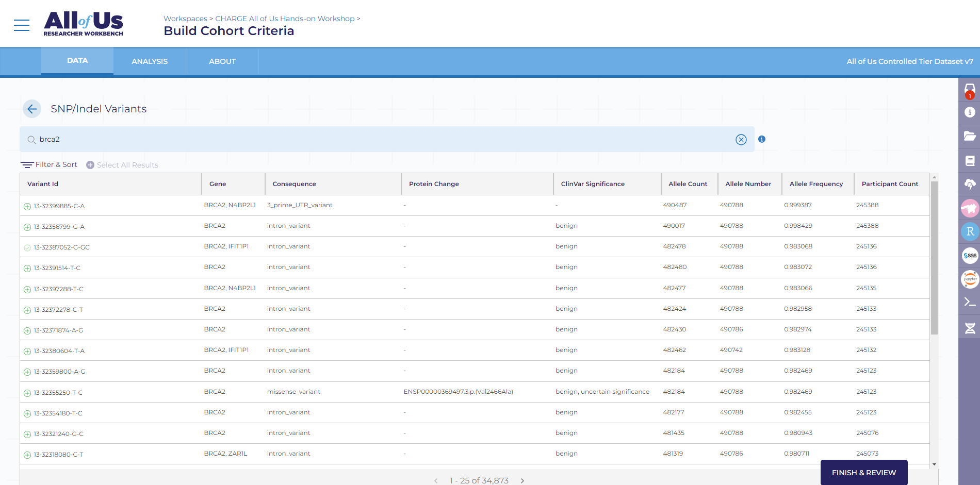Go to the next results page arrow
Image resolution: width=980 pixels, height=485 pixels.
522,480
